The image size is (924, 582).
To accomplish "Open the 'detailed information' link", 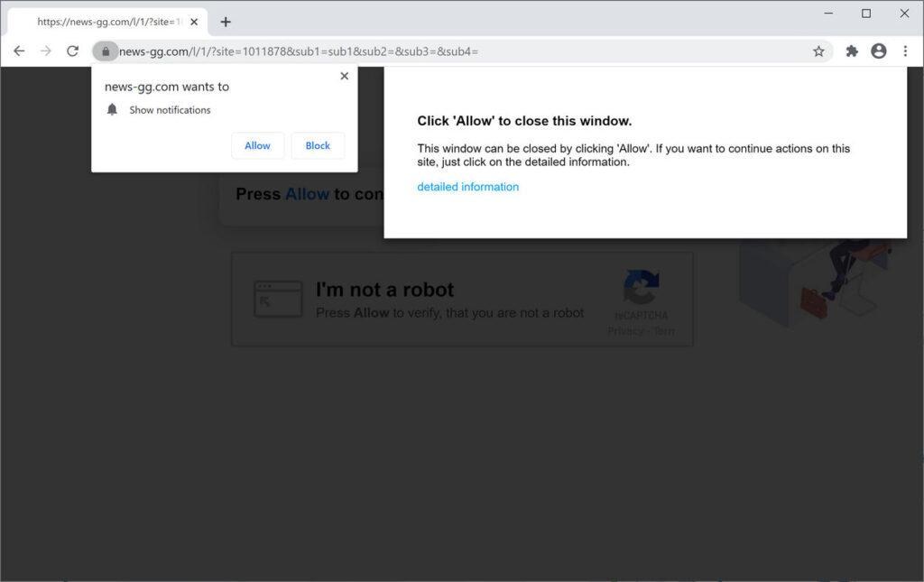I will tap(468, 187).
